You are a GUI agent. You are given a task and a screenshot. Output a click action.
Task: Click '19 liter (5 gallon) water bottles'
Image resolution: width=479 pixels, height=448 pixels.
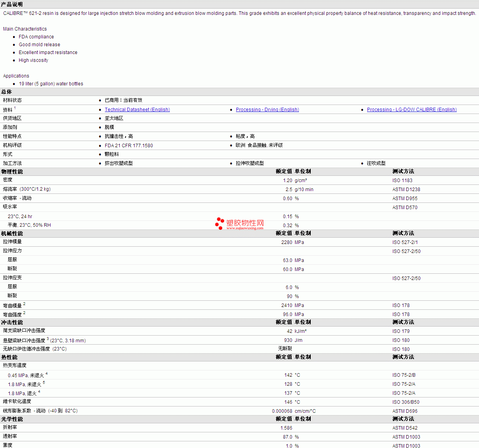tap(51, 84)
